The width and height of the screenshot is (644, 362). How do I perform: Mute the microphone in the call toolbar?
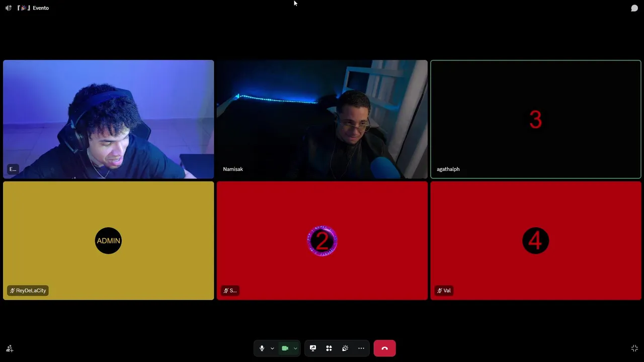262,348
